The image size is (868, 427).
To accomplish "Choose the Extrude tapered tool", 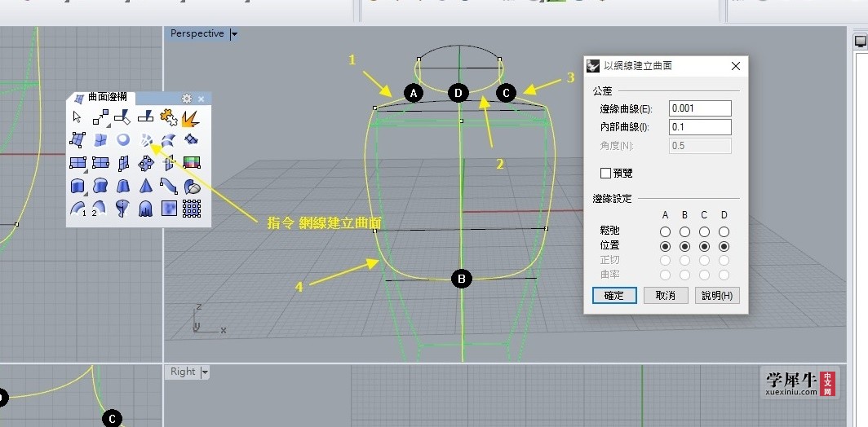I will click(123, 185).
